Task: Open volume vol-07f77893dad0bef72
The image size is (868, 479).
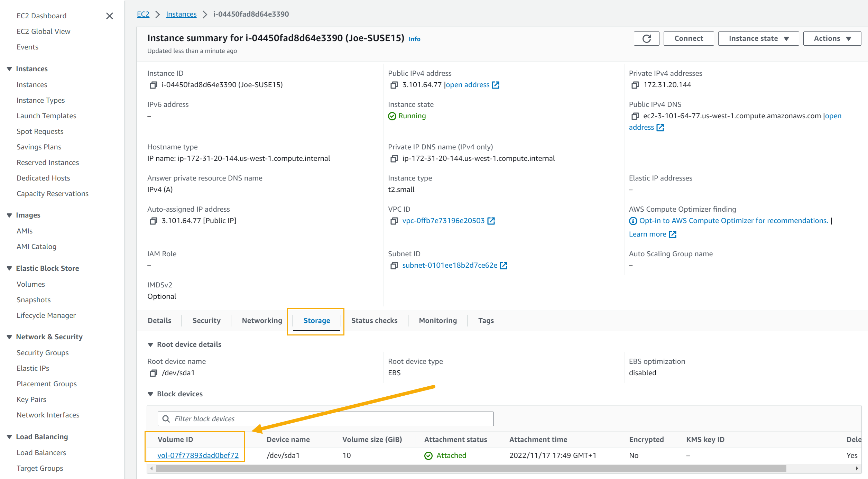Action: (198, 455)
